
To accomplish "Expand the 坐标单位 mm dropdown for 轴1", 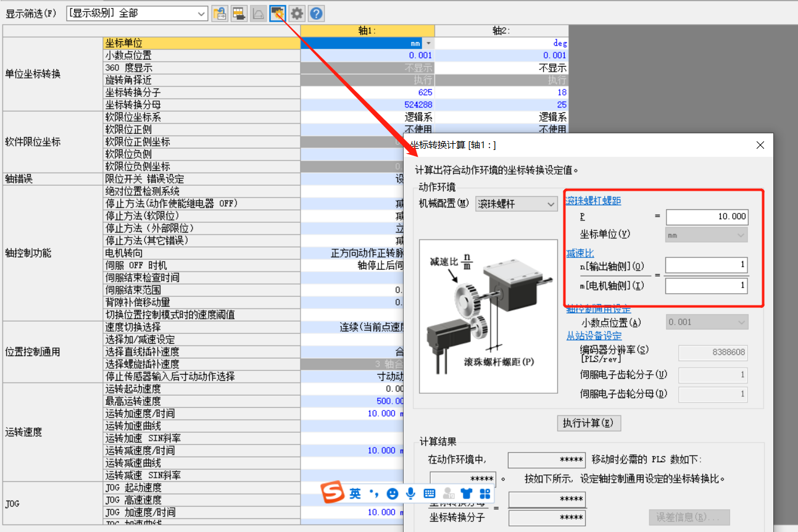I will (428, 43).
